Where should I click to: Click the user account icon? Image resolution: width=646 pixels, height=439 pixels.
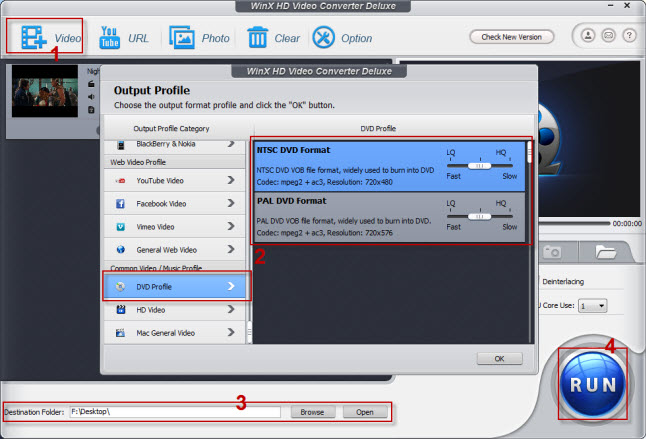(x=588, y=36)
